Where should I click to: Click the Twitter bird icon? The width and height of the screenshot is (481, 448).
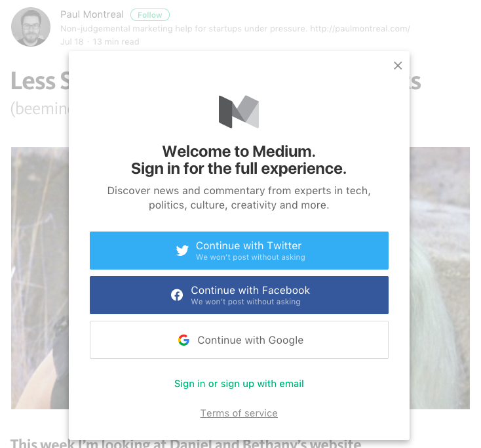[182, 251]
